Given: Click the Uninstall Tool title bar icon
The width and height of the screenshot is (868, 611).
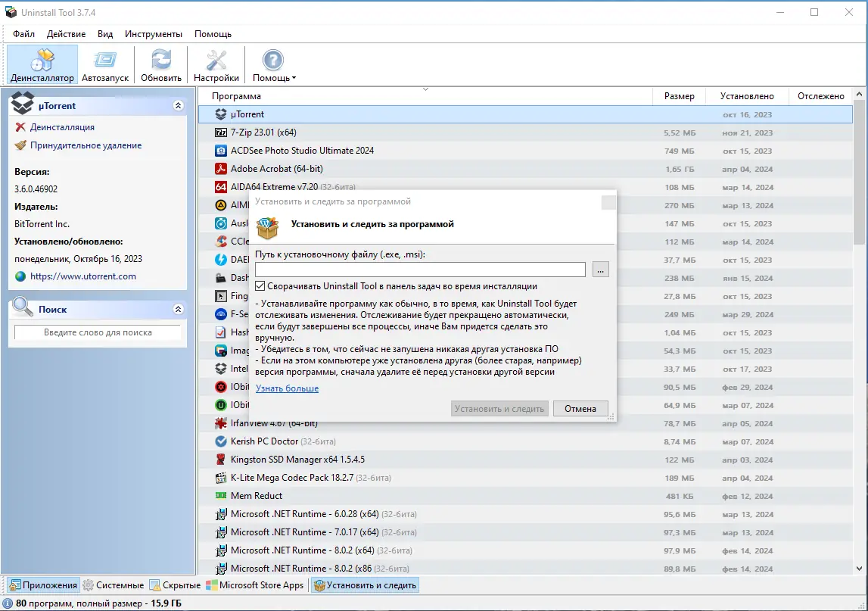Looking at the screenshot, I should tap(11, 12).
